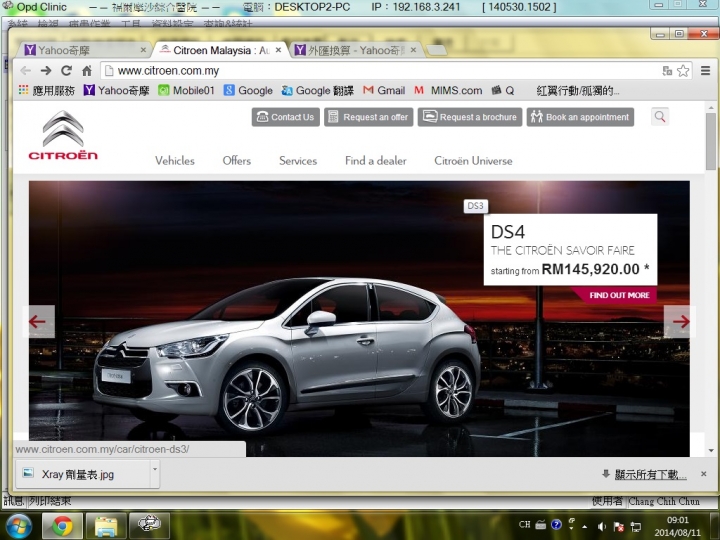Close the downloads bar
720x540 pixels.
[703, 474]
